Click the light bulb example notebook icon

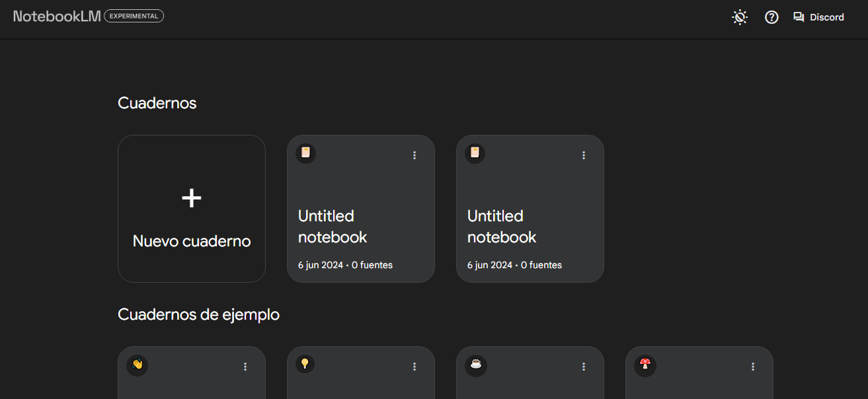305,364
